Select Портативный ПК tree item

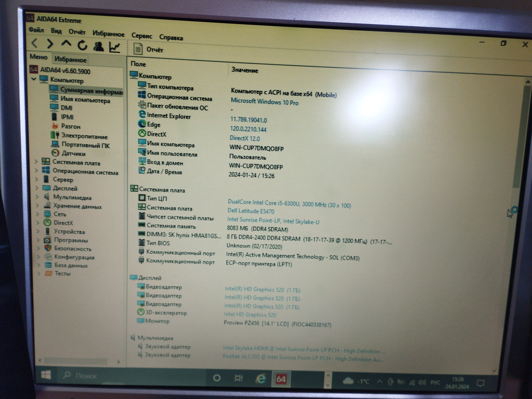pos(81,145)
